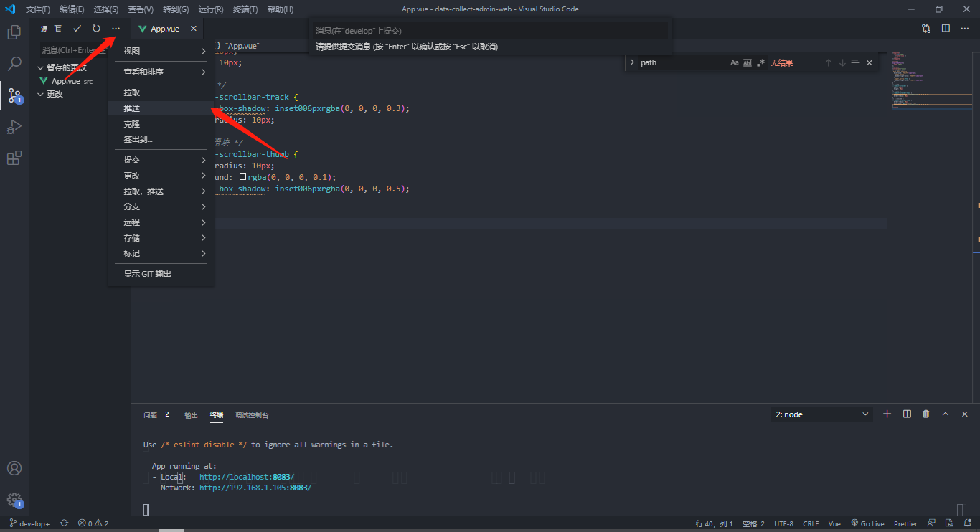Viewport: 980px width, 532px height.
Task: Expand the 视图 submenu
Action: coord(161,51)
